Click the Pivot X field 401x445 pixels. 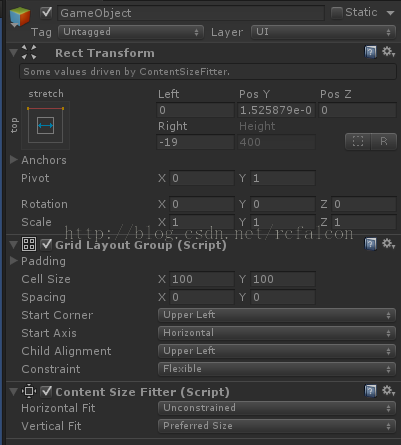tap(202, 178)
